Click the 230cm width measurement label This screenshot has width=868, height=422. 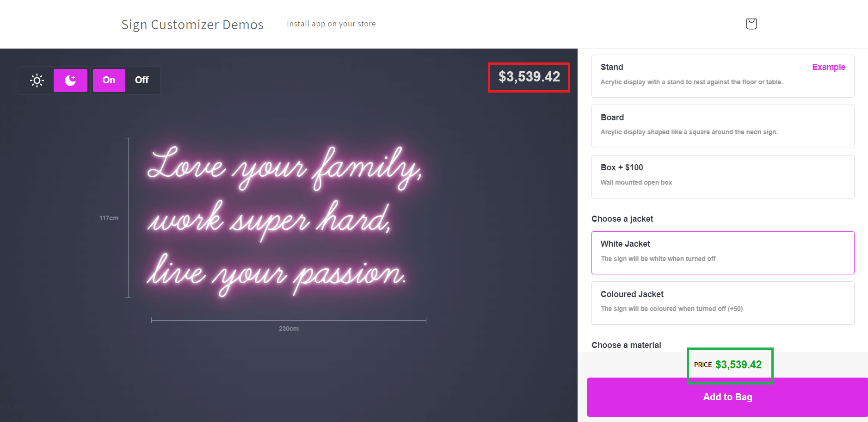[289, 329]
